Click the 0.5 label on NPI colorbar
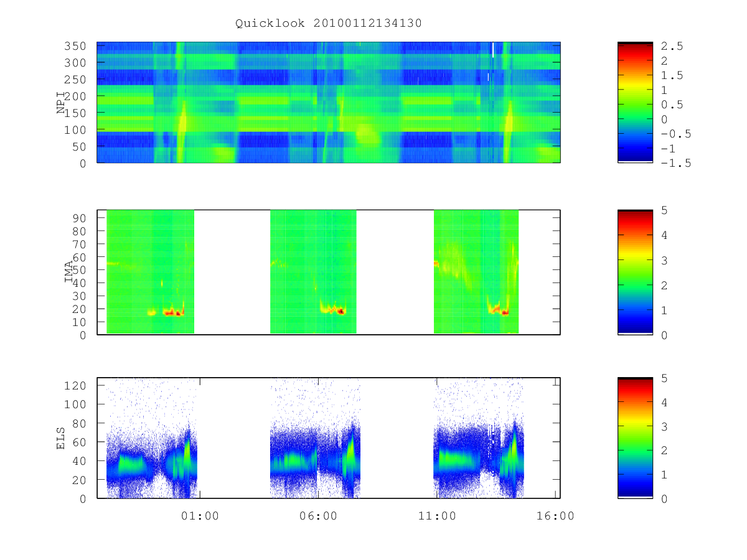747x560 pixels. click(672, 105)
